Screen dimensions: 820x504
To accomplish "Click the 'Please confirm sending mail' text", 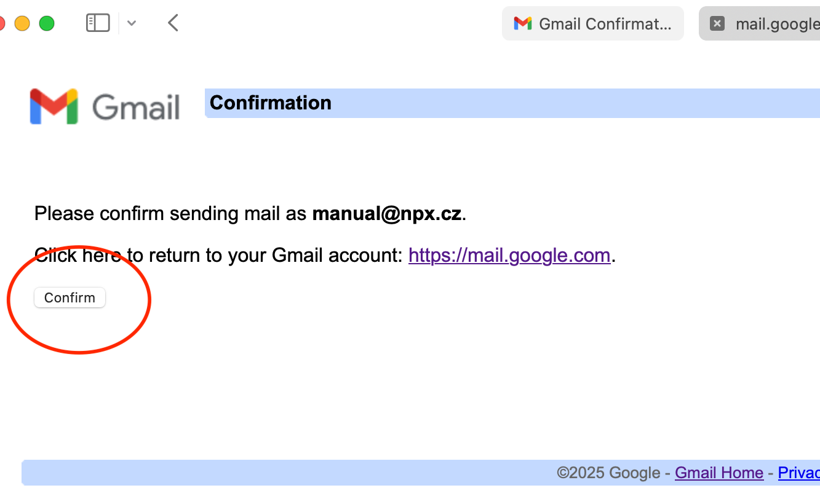I will pos(170,214).
